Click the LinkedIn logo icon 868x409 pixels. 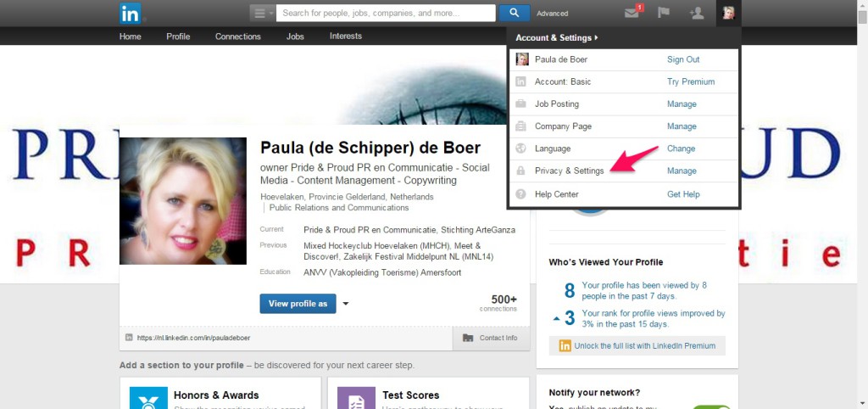tap(131, 14)
